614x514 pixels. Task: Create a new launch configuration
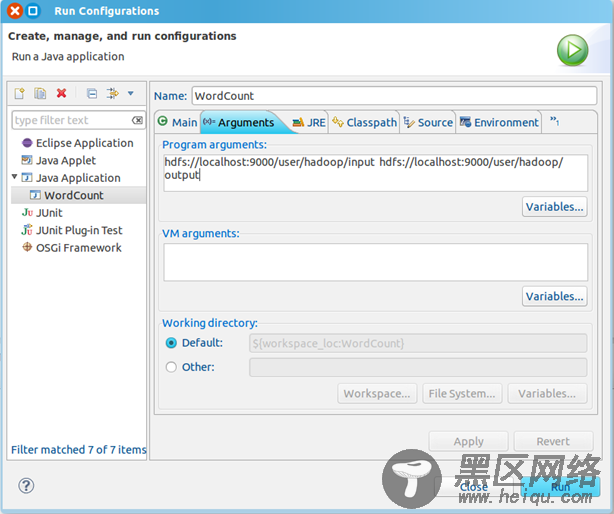[20, 94]
